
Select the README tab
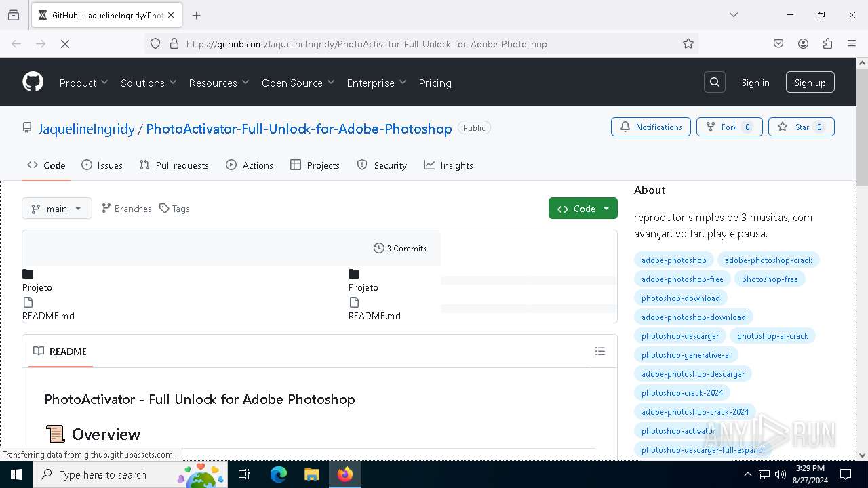pyautogui.click(x=60, y=351)
